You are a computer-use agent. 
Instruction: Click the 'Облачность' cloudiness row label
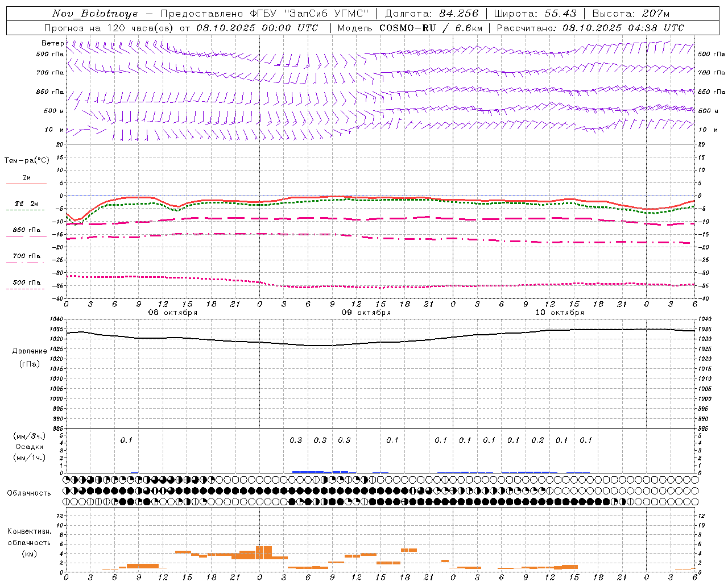(29, 493)
